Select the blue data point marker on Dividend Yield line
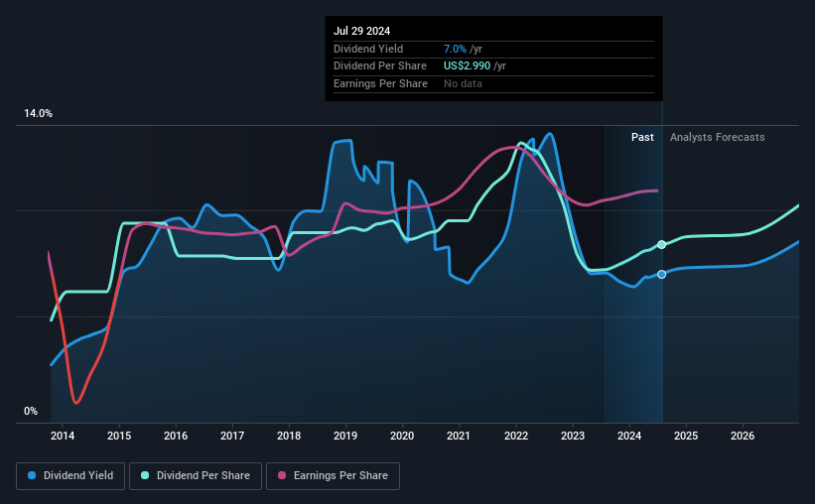 pyautogui.click(x=661, y=275)
